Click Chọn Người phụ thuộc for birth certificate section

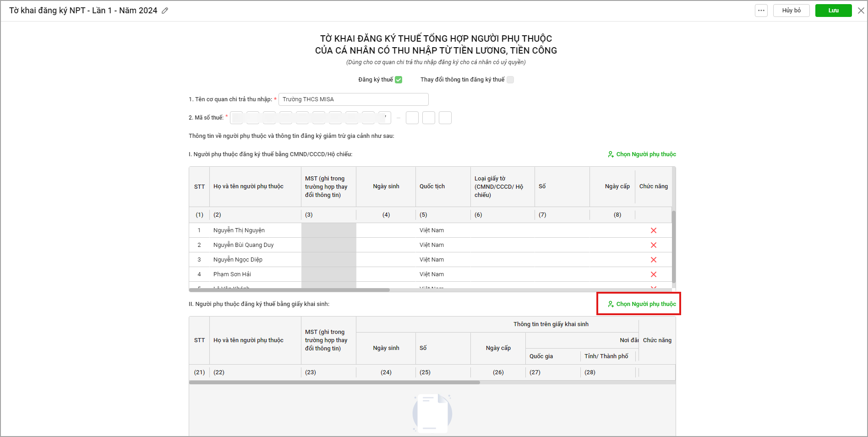tap(642, 304)
